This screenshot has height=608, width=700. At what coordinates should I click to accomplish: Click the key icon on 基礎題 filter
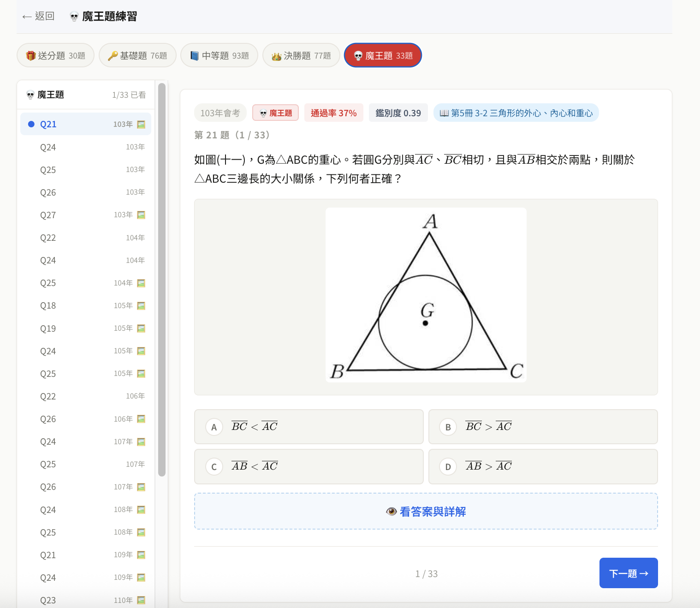[113, 55]
